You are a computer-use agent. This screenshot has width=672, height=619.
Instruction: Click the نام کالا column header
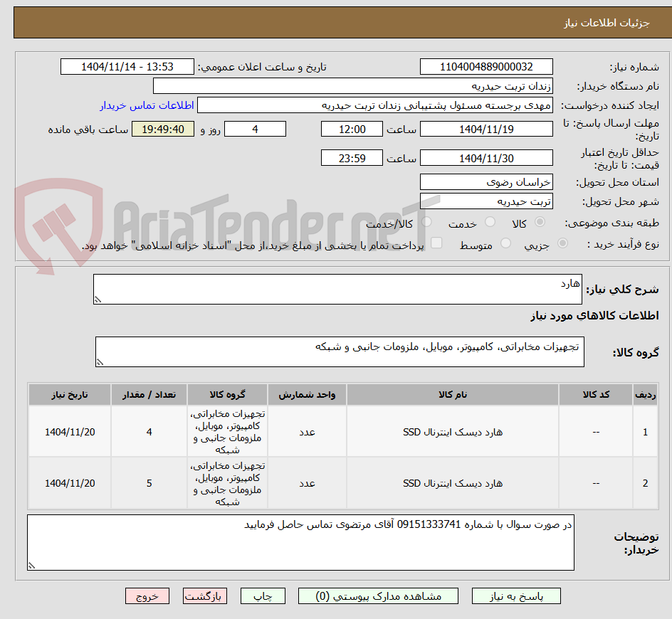point(453,395)
